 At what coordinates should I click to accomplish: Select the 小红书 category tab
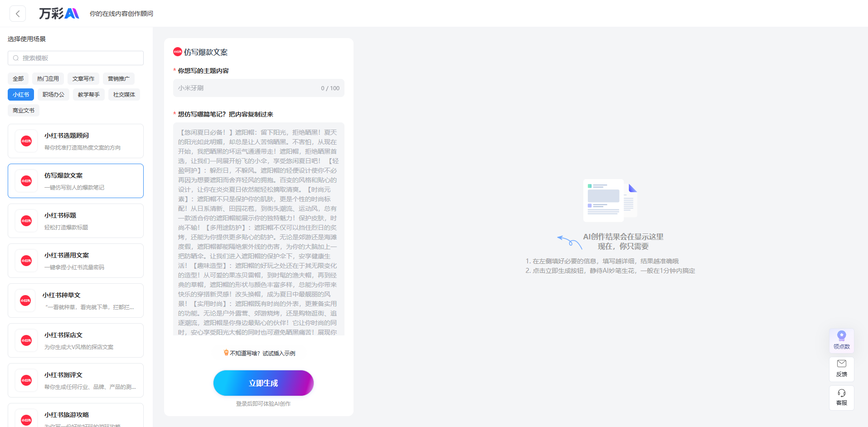(21, 95)
